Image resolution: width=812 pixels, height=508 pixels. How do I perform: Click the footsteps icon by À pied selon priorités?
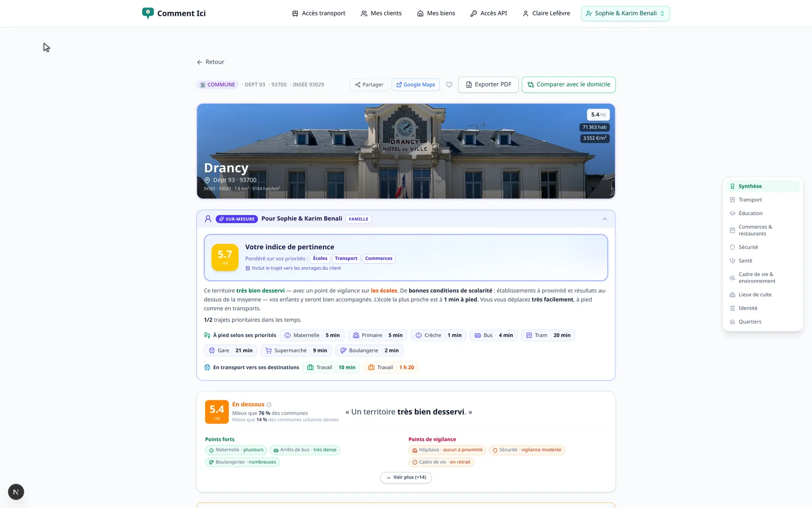[207, 335]
